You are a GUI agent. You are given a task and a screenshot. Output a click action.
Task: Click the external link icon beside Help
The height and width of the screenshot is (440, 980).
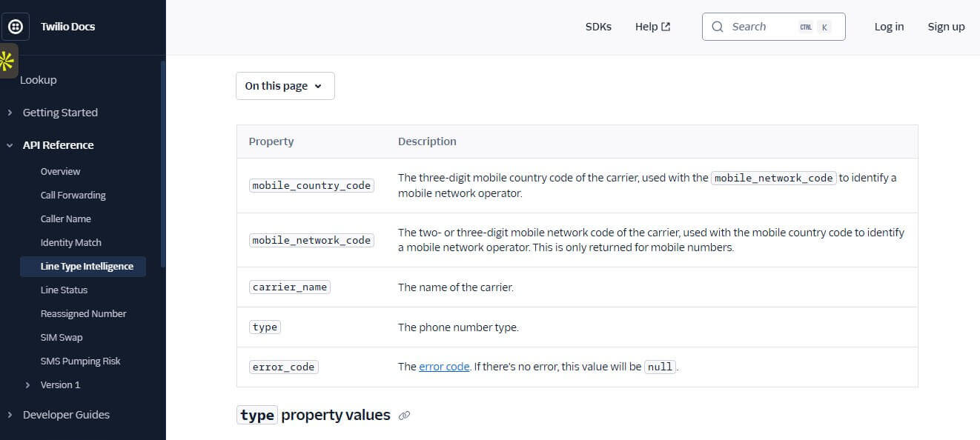[666, 27]
